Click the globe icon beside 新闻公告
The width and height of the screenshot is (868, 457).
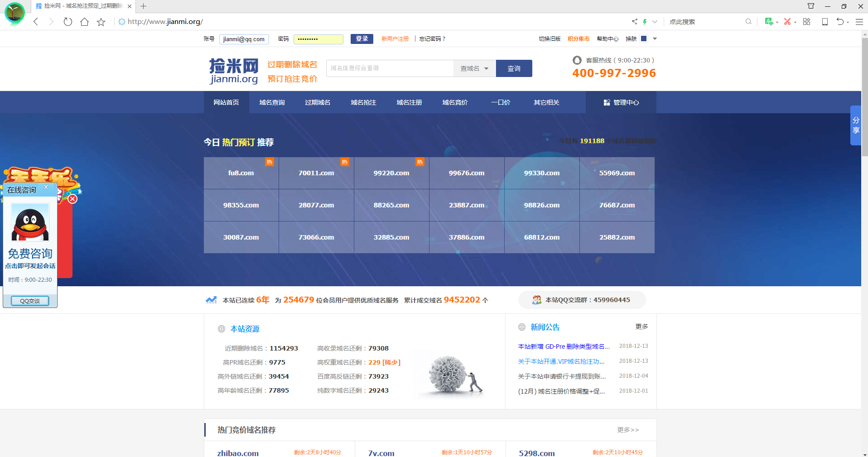(x=522, y=327)
